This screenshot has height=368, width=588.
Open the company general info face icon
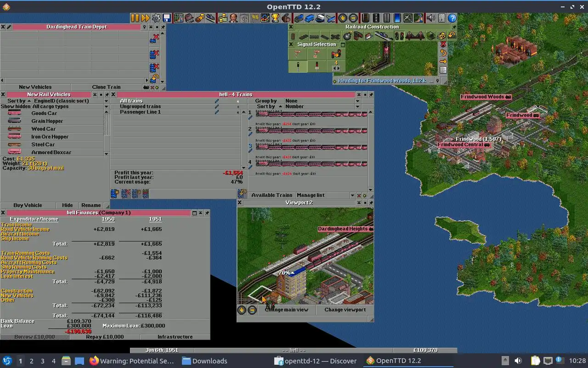pos(233,18)
